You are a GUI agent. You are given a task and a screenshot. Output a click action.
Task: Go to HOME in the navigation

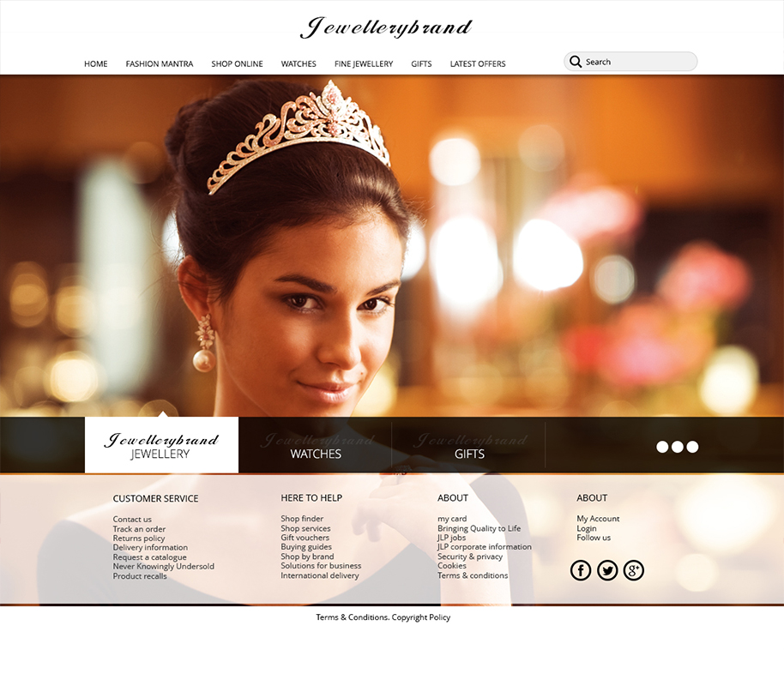point(95,64)
